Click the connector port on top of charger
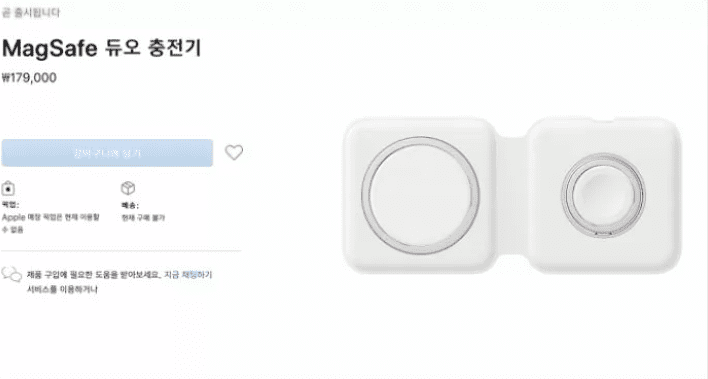Image resolution: width=708 pixels, height=379 pixels. (604, 121)
